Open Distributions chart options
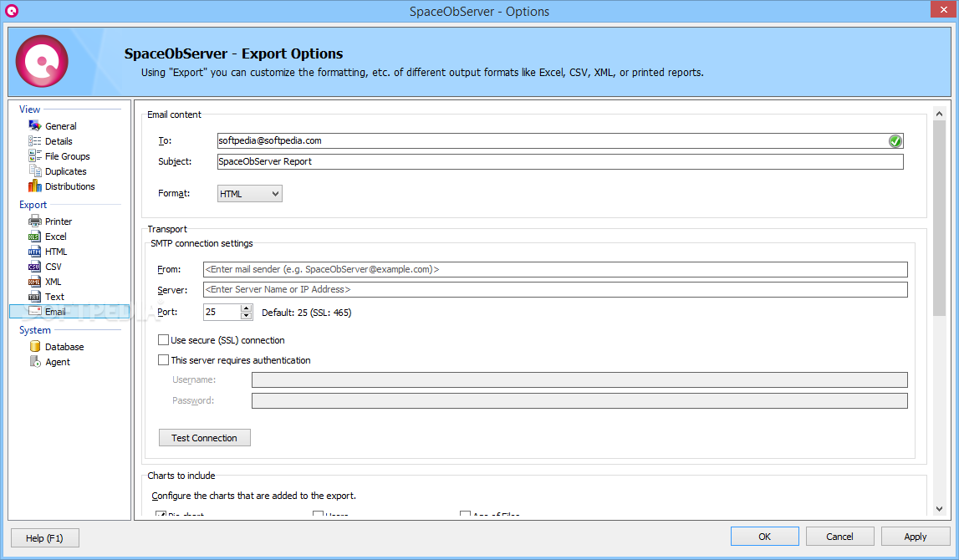Image resolution: width=959 pixels, height=560 pixels. [x=62, y=186]
